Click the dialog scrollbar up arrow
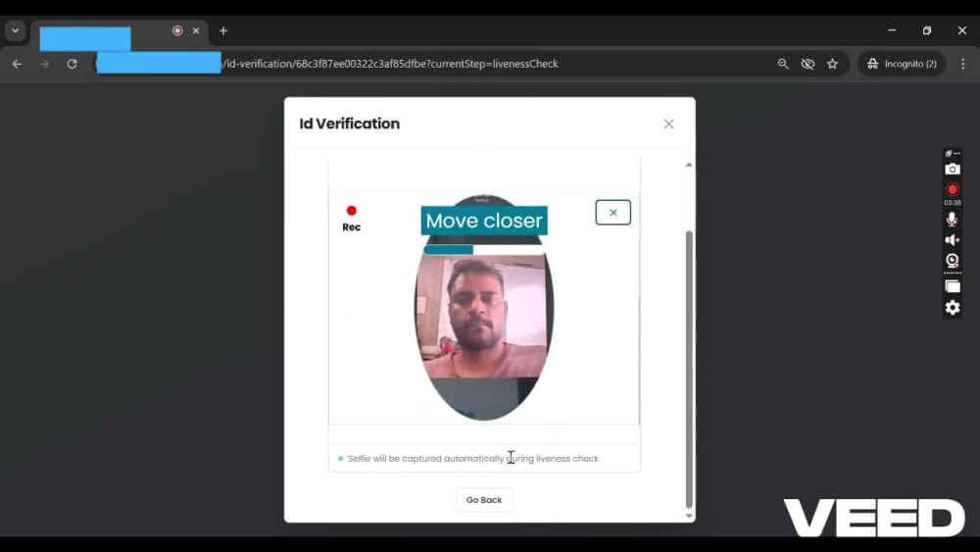The width and height of the screenshot is (980, 552). [689, 165]
